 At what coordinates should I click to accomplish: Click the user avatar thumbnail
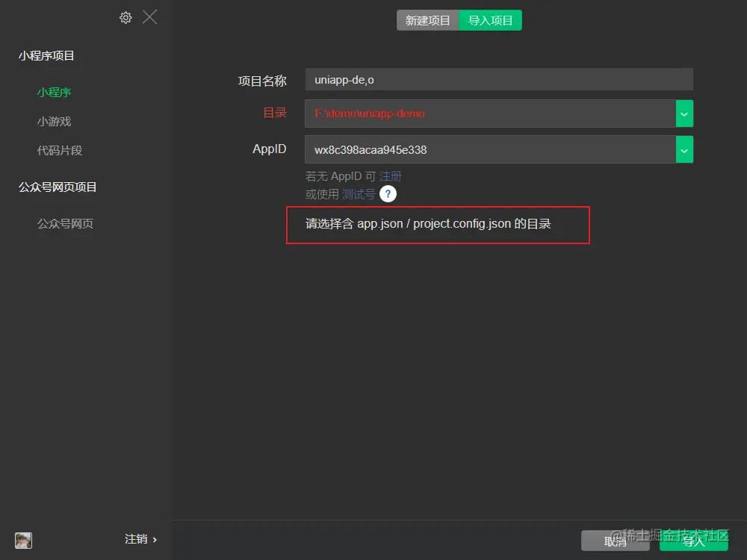[23, 541]
